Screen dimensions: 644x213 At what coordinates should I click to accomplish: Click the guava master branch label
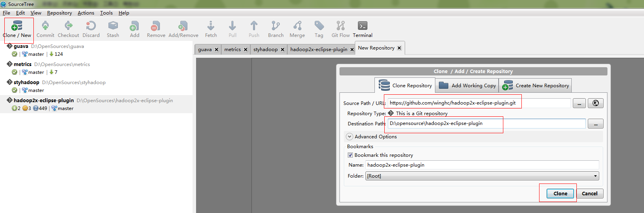(36, 54)
